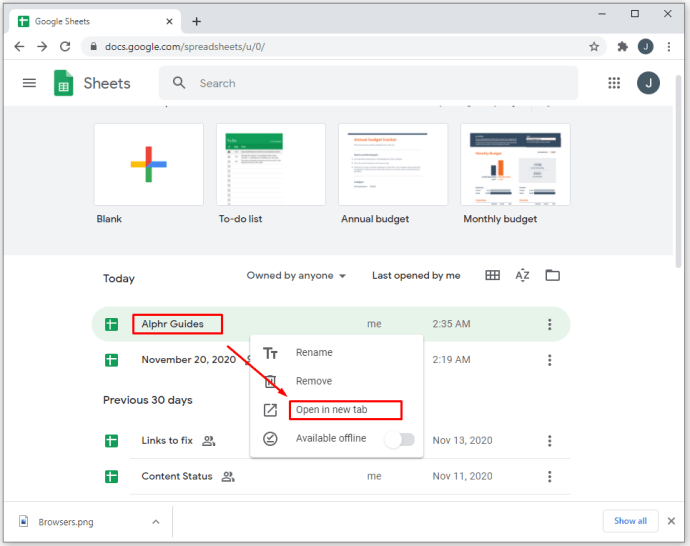
Task: Open more options for Content Status
Action: [x=550, y=476]
